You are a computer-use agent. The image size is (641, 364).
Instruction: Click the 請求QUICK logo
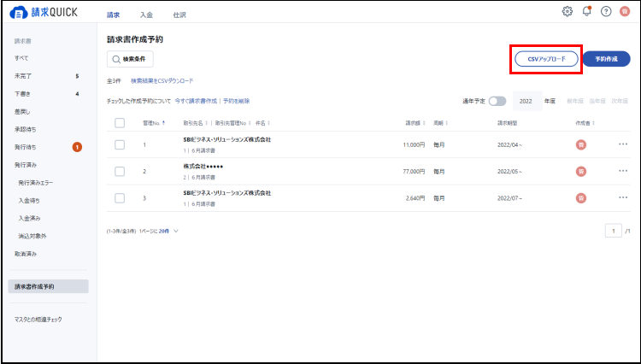44,13
